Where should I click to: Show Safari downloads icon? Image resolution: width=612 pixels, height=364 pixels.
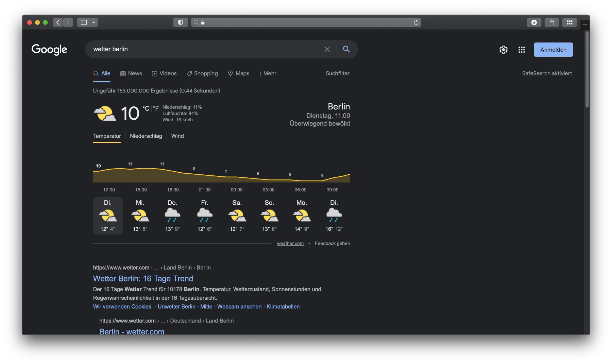point(534,22)
